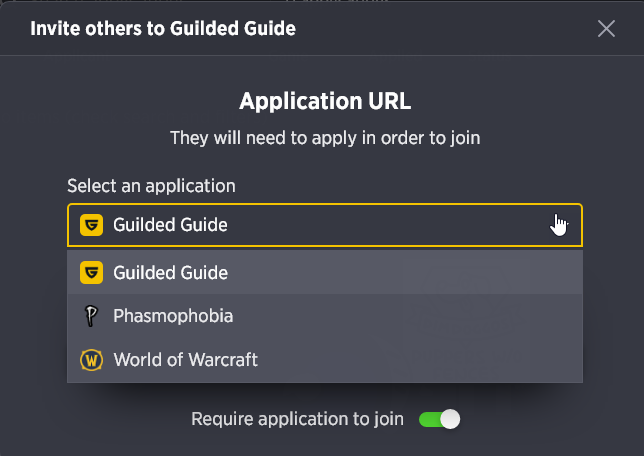The image size is (644, 456).
Task: Choose the Guilded Guide option from the list
Action: 325,272
